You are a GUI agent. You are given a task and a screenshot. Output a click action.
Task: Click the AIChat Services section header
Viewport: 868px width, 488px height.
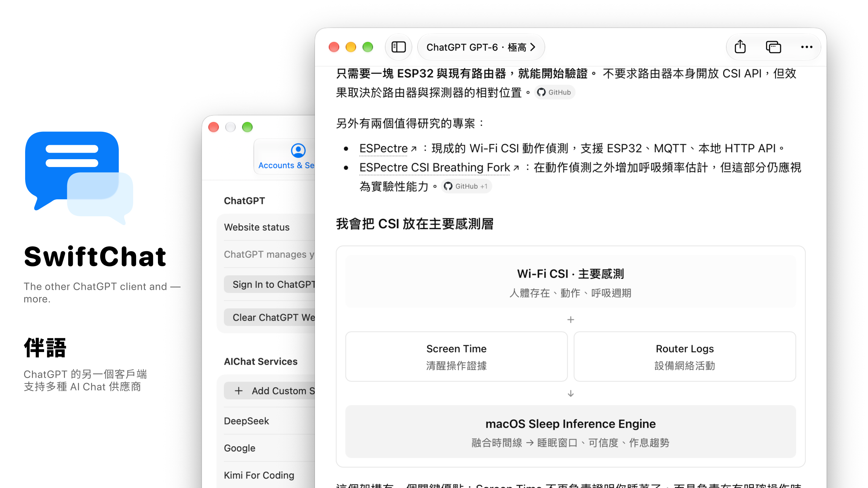[261, 361]
